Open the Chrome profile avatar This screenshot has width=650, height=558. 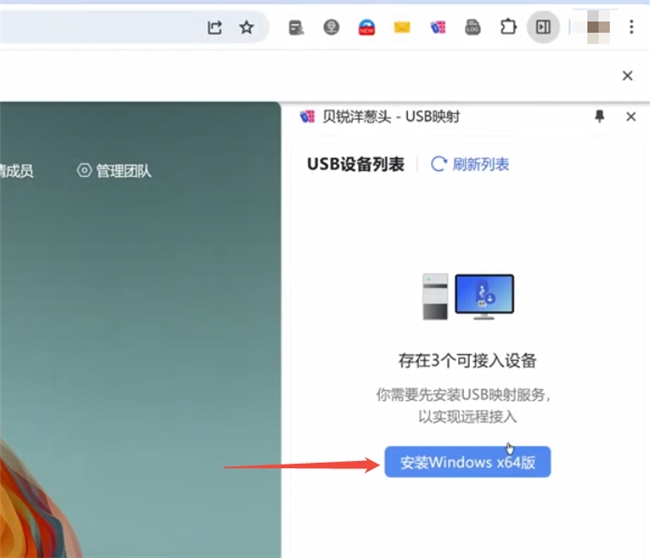tap(597, 27)
